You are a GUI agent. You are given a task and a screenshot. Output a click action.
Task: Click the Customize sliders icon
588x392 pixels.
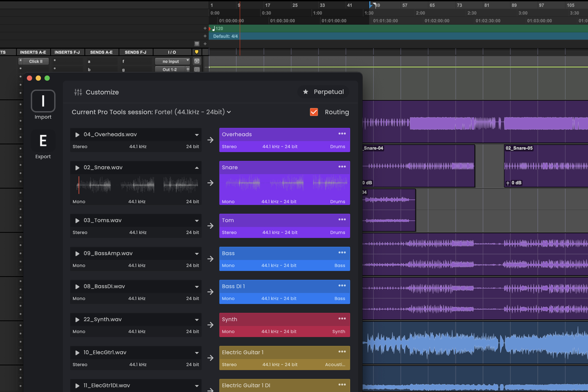[78, 92]
